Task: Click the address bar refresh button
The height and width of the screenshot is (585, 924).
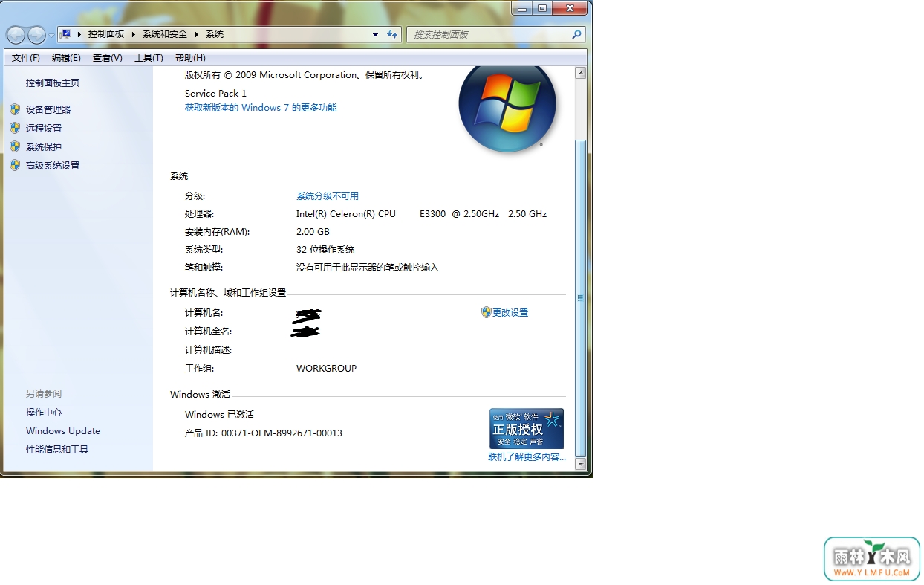Action: click(393, 34)
